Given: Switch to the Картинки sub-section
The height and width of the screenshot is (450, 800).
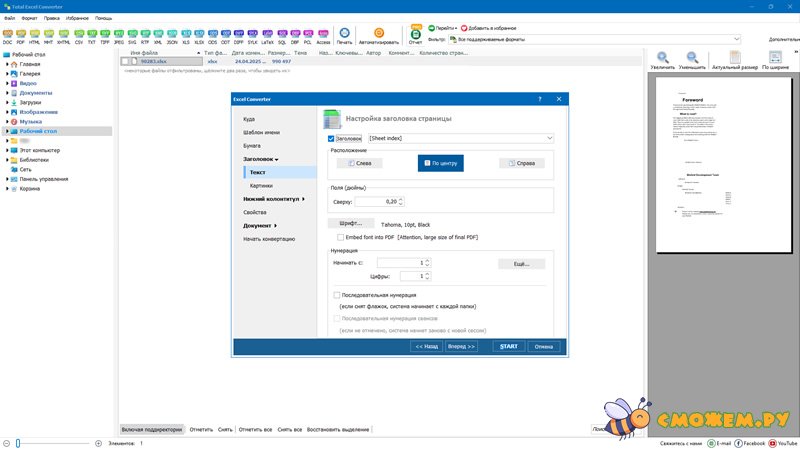Looking at the screenshot, I should coord(261,186).
